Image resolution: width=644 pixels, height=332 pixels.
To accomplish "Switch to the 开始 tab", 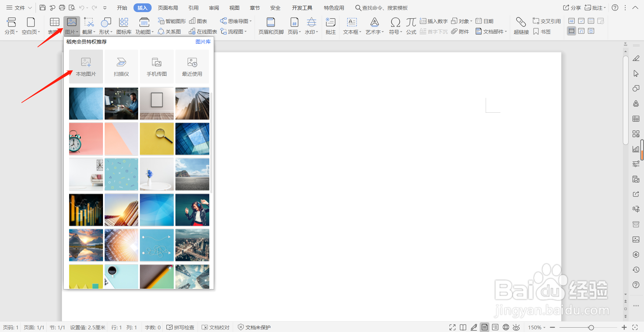I will (122, 8).
